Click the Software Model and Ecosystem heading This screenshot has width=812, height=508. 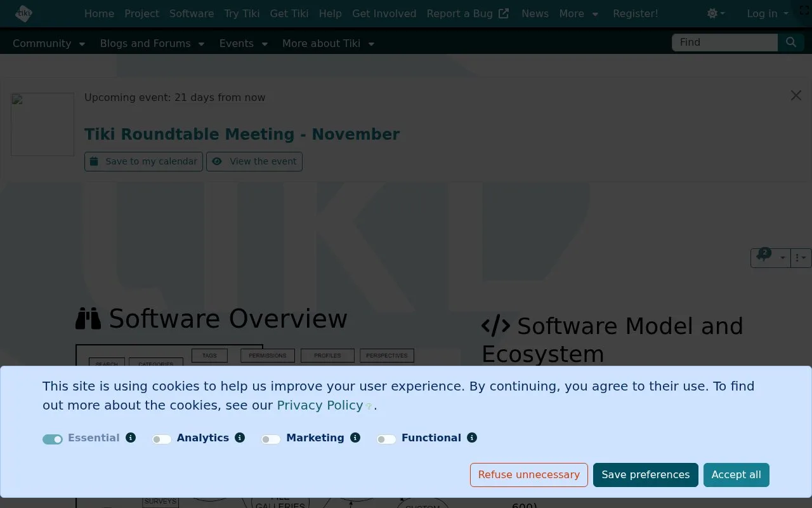pyautogui.click(x=612, y=340)
